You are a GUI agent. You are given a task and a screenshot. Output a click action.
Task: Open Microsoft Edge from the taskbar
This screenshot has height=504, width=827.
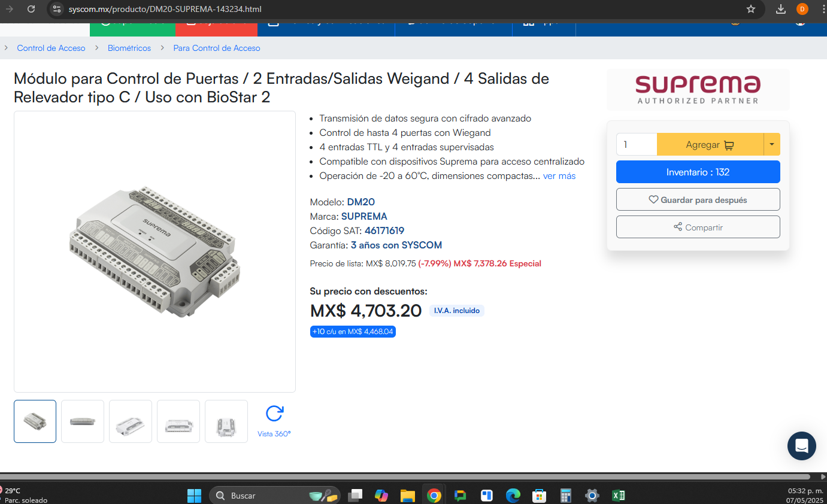(x=513, y=495)
